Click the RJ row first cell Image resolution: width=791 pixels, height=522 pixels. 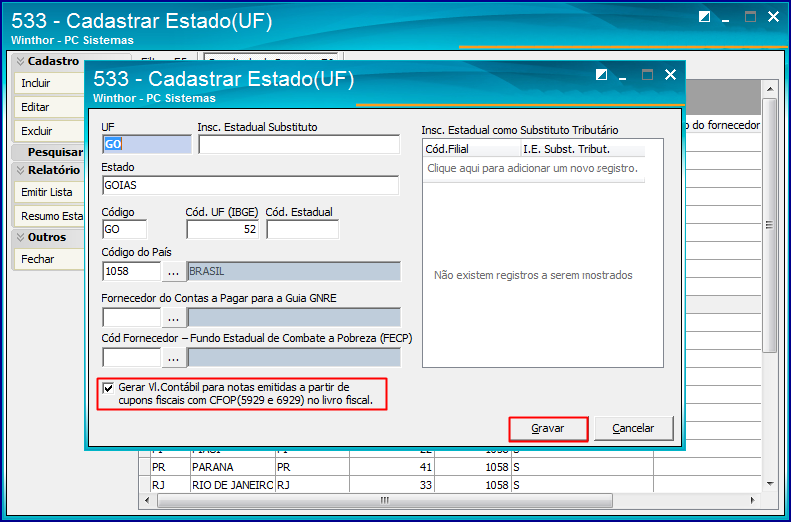click(x=170, y=485)
